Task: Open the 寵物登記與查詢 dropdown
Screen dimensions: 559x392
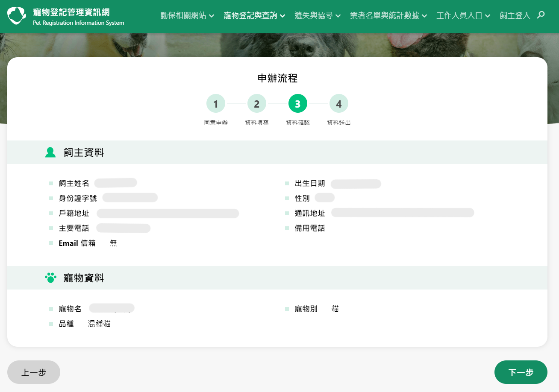Action: 254,15
